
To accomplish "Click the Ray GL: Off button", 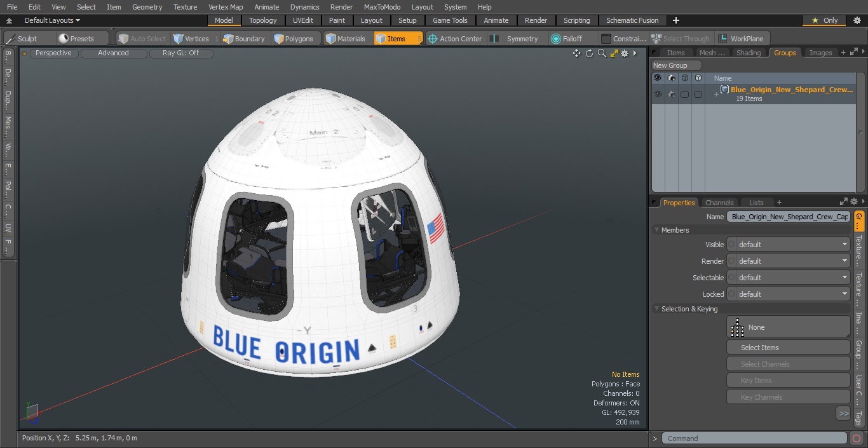I will coord(180,53).
